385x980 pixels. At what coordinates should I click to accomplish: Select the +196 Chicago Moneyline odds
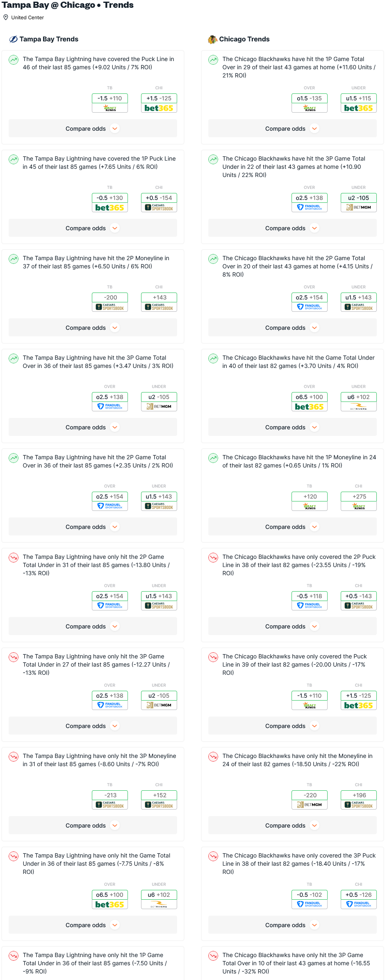pos(359,795)
